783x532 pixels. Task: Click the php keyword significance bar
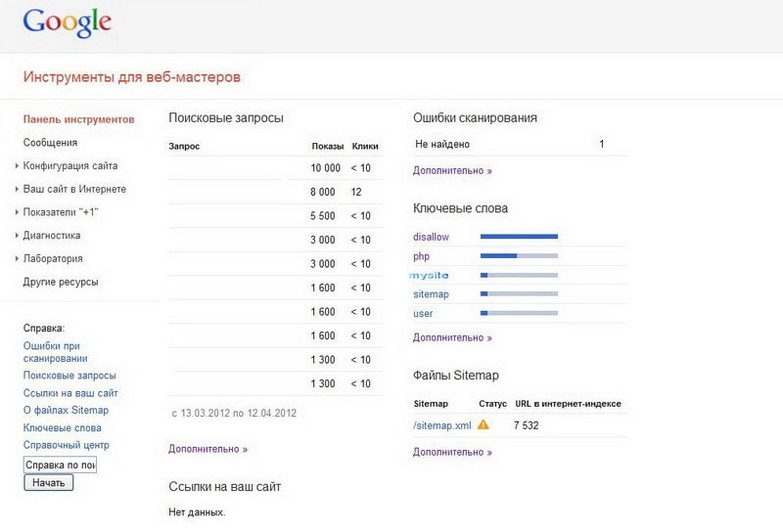519,256
